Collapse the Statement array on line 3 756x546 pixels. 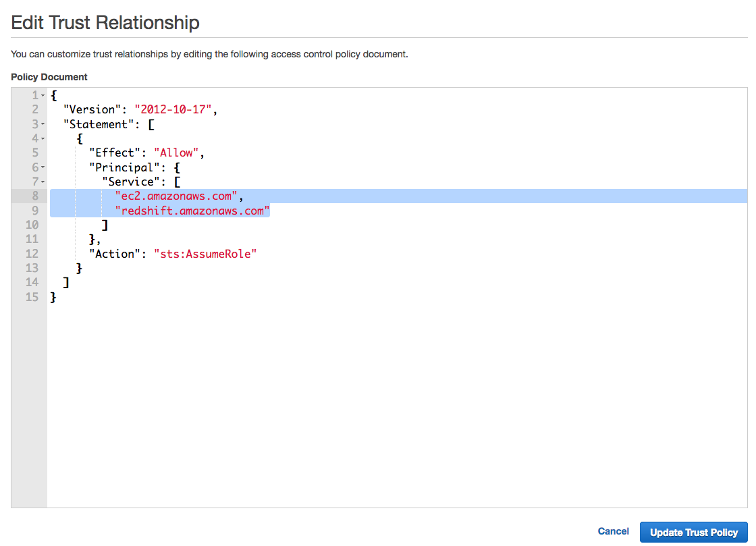coord(43,124)
